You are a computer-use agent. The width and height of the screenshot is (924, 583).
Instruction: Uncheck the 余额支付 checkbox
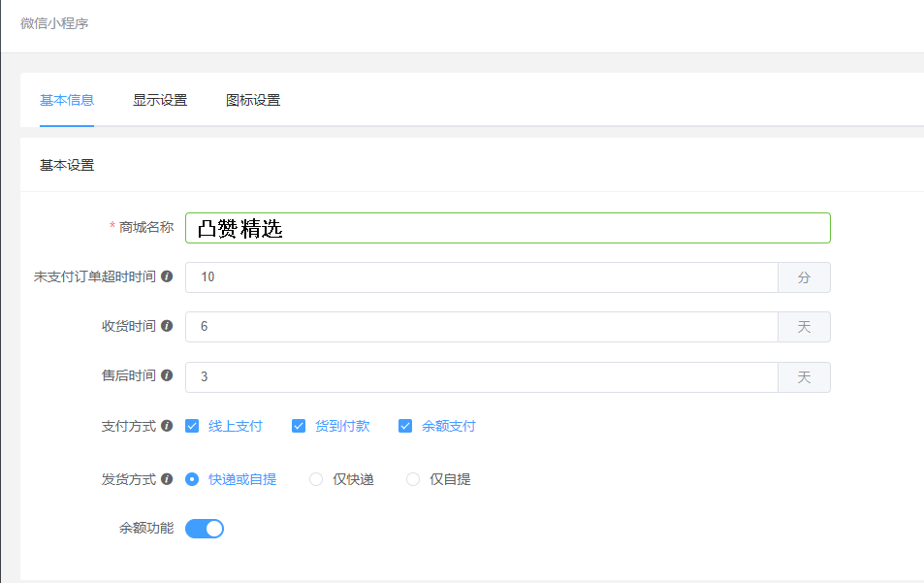click(405, 426)
